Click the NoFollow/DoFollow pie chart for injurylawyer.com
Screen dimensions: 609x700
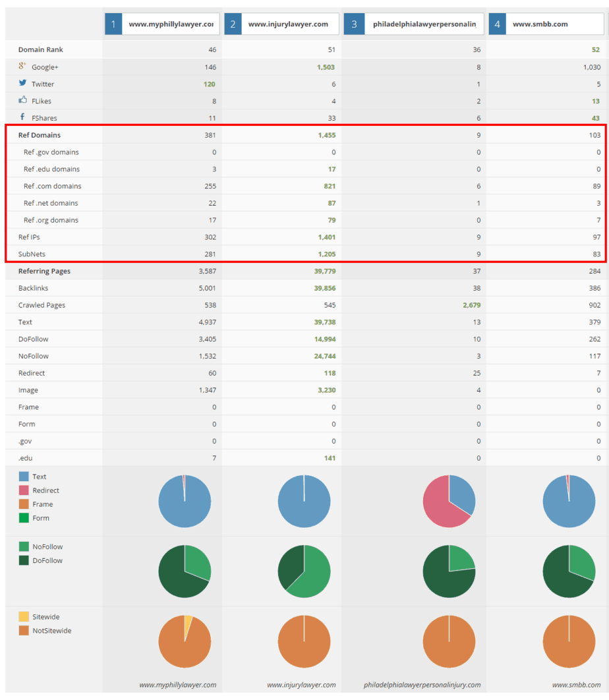[304, 571]
